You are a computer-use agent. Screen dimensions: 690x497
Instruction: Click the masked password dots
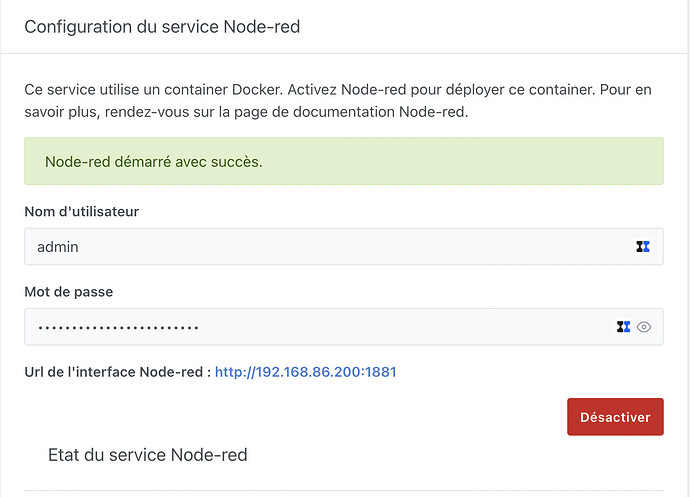(118, 327)
